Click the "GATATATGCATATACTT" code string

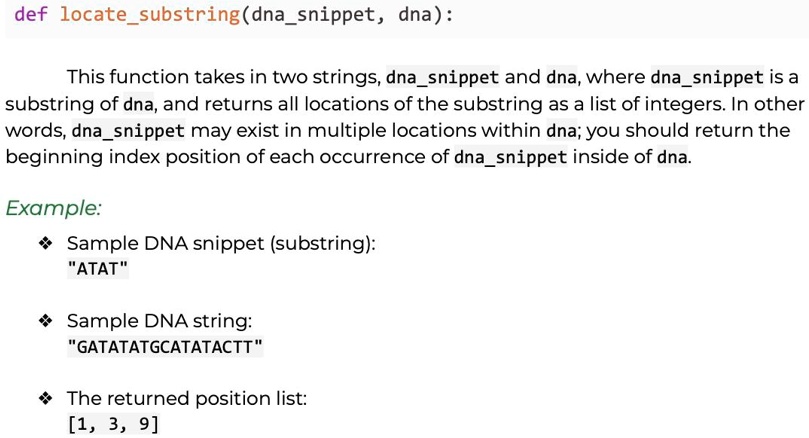(165, 347)
